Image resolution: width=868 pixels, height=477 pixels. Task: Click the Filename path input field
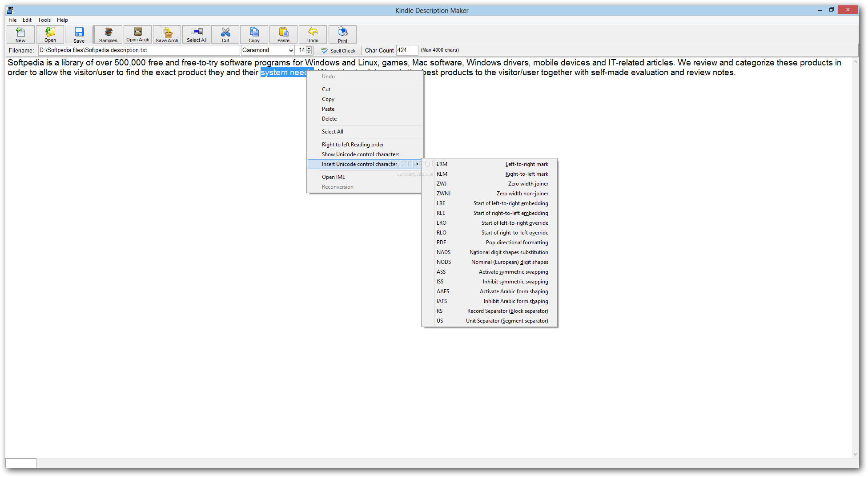point(139,50)
